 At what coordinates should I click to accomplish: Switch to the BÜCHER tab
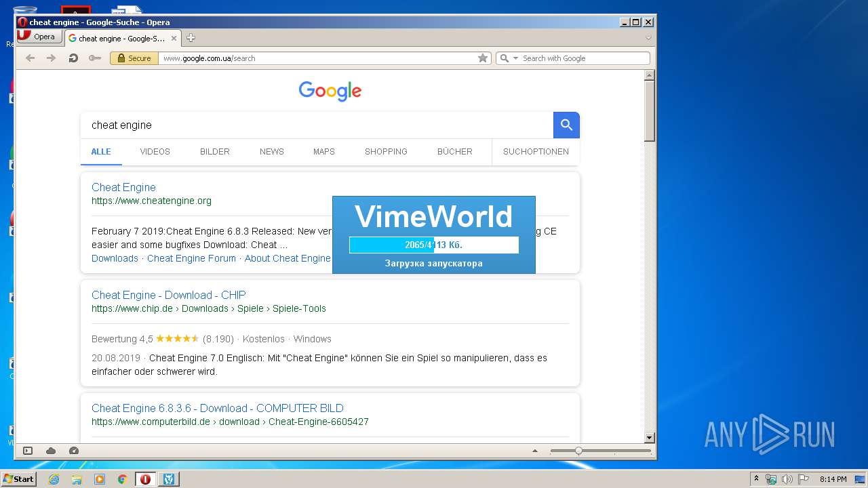pos(455,152)
